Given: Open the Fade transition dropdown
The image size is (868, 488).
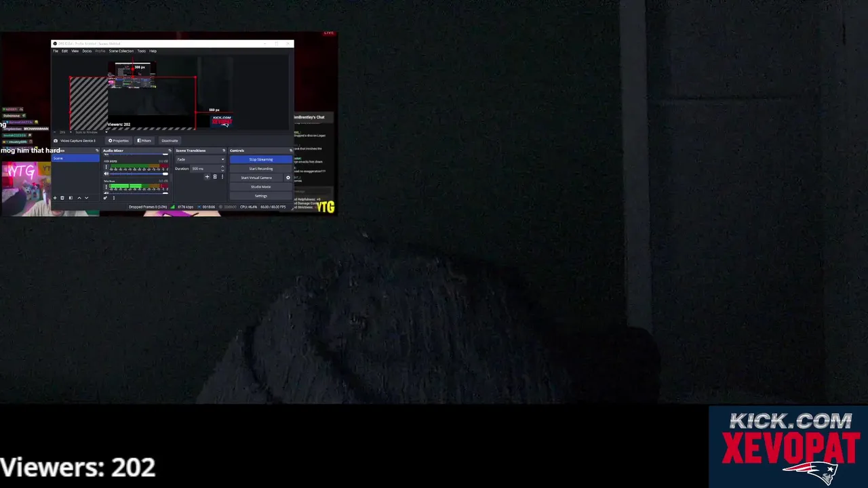Looking at the screenshot, I should (x=200, y=159).
